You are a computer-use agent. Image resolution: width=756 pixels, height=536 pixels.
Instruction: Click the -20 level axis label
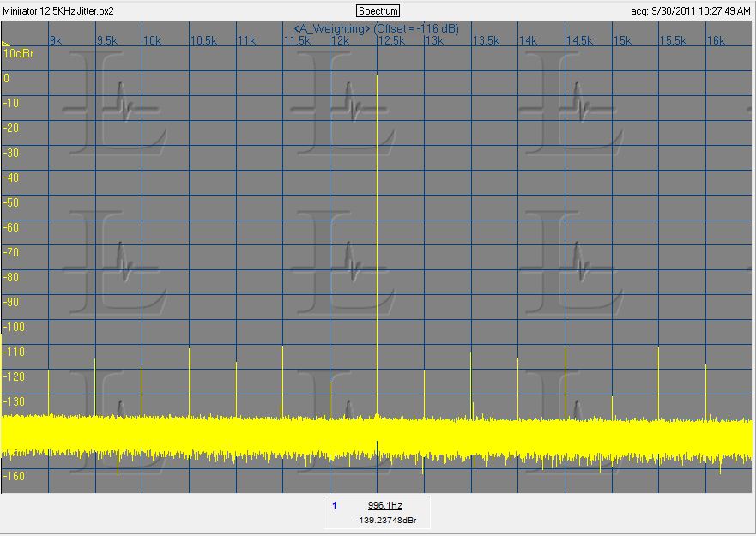tap(11, 128)
